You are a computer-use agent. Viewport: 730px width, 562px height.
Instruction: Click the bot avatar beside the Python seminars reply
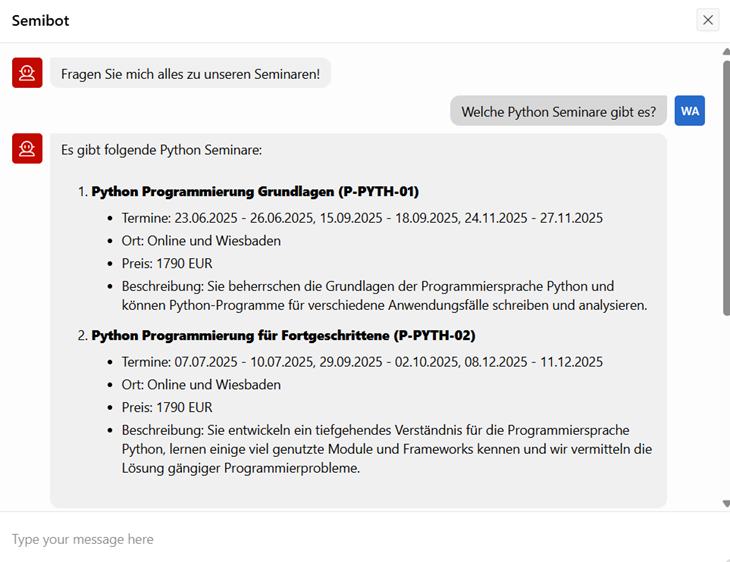click(x=27, y=149)
